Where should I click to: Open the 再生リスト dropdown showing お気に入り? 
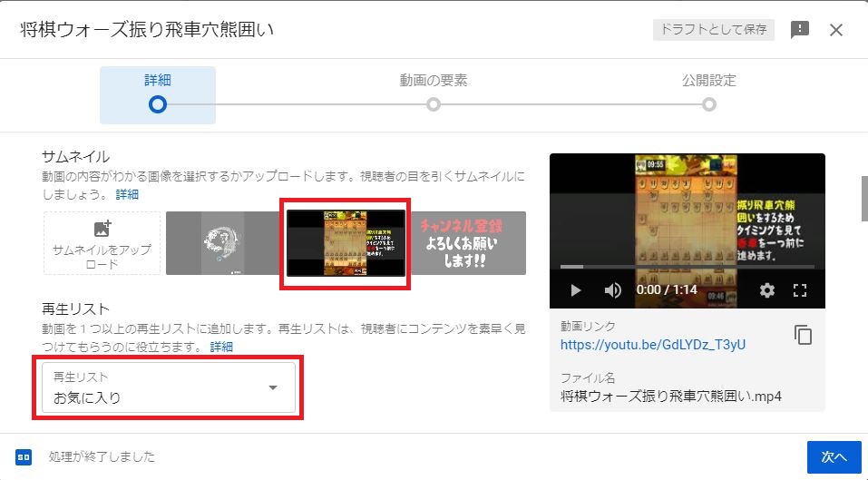point(169,387)
